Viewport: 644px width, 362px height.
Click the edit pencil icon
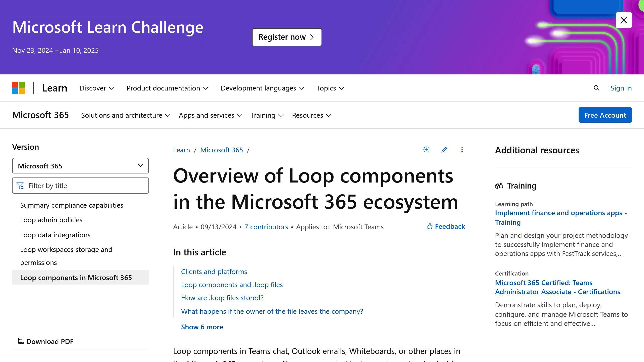click(x=444, y=150)
